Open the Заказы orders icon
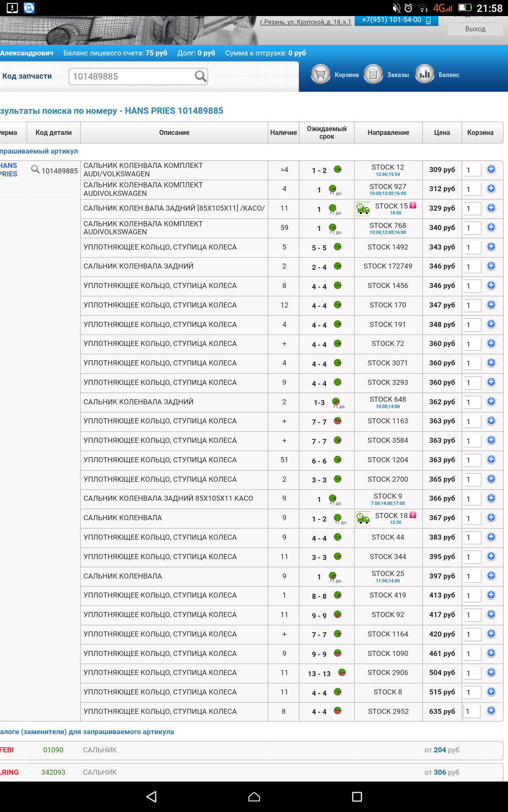This screenshot has height=812, width=508. point(373,74)
